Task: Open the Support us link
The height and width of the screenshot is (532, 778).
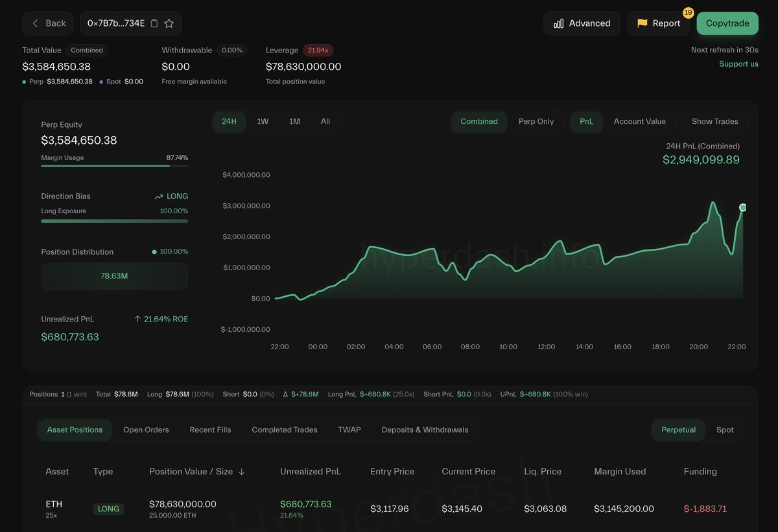Action: pyautogui.click(x=738, y=64)
